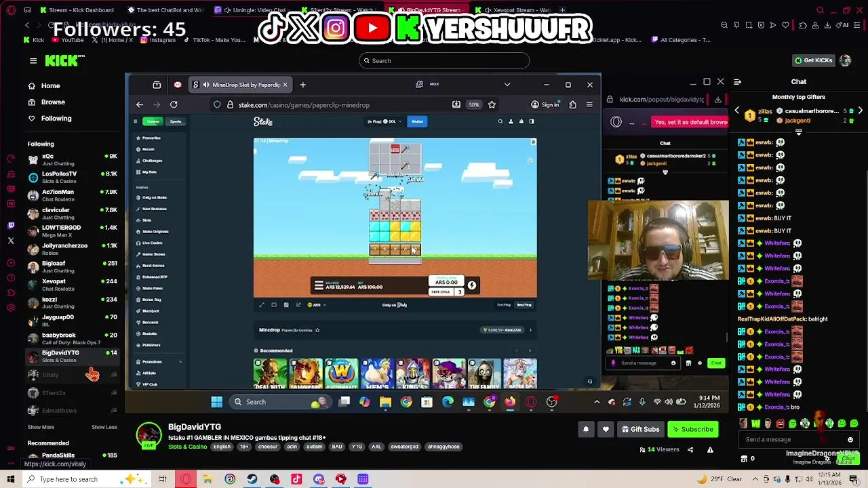Viewport: 868px width, 488px height.
Task: Switch to Sports tab on Stake
Action: tap(176, 122)
